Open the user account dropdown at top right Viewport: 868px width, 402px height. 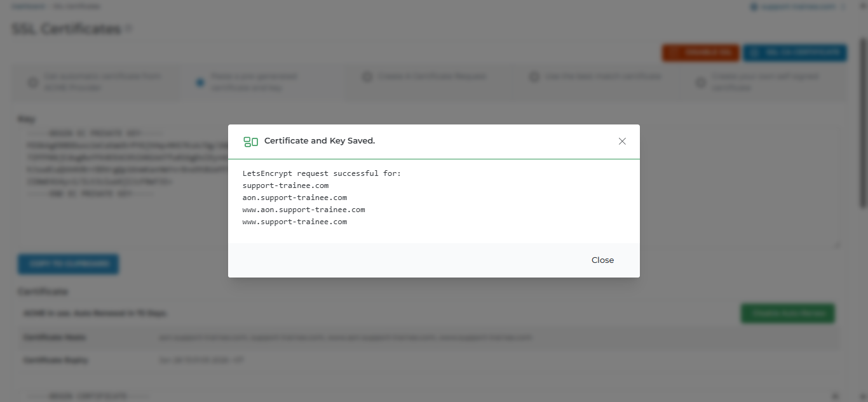pyautogui.click(x=797, y=7)
